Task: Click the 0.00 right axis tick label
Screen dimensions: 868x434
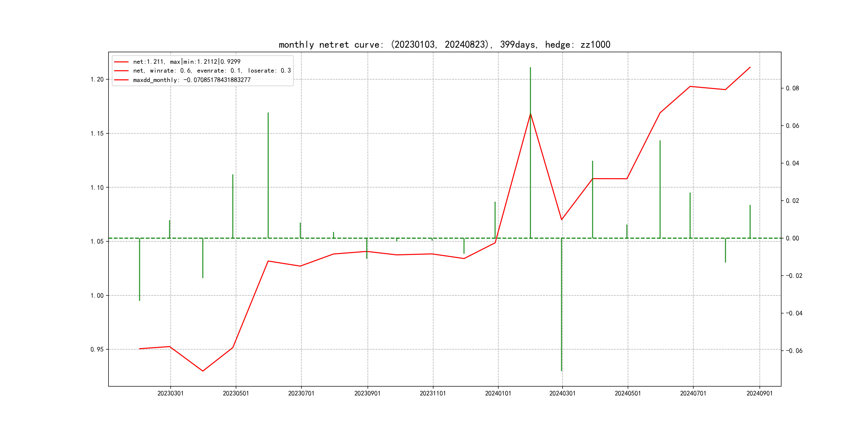Action: pos(792,238)
